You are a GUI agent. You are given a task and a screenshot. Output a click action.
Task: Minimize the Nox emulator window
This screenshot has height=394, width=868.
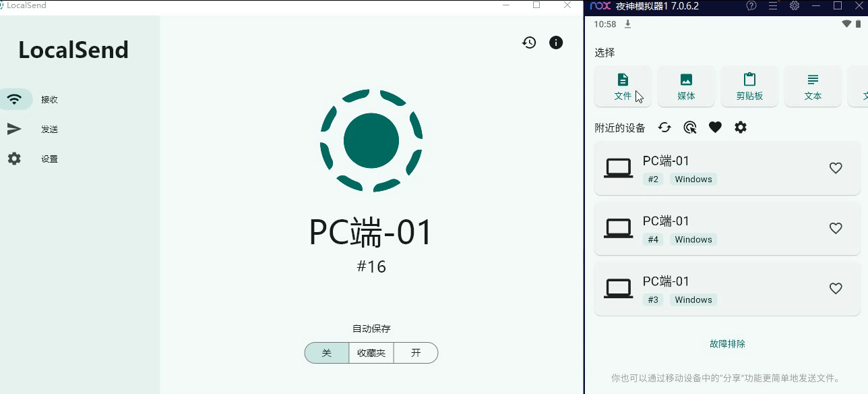tap(817, 6)
